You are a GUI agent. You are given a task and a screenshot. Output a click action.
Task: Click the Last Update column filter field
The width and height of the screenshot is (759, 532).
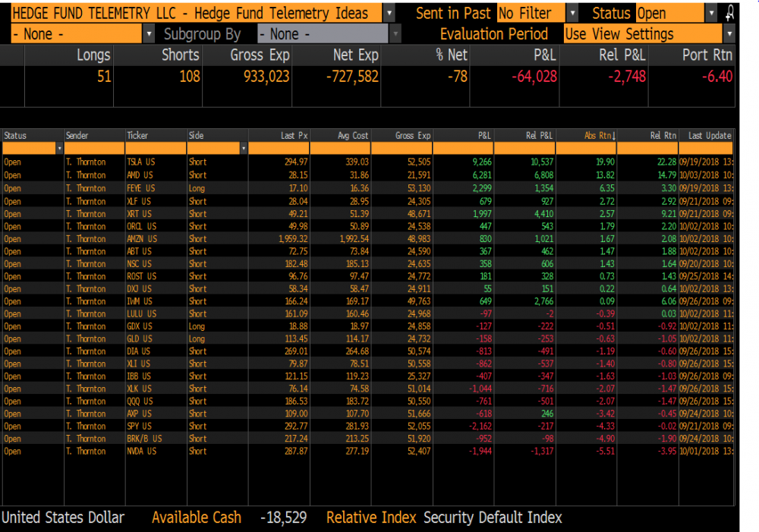click(x=706, y=148)
